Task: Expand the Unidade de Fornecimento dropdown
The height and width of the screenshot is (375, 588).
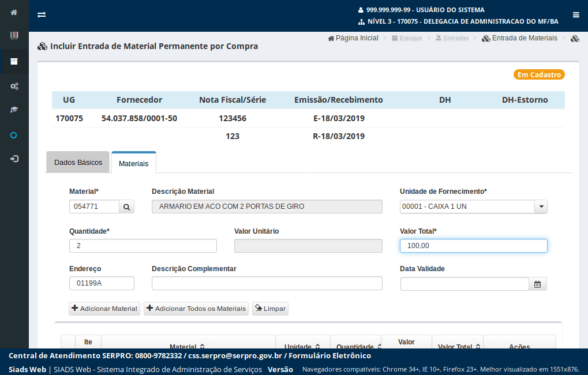Action: pos(541,207)
